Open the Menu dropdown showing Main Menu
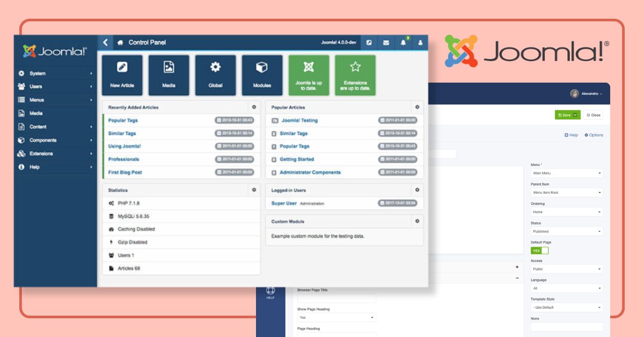This screenshot has height=337, width=644. click(567, 173)
